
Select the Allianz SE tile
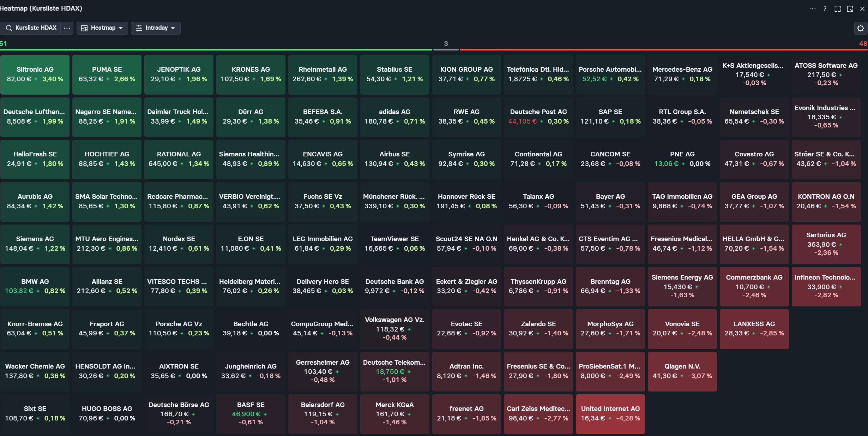point(107,286)
